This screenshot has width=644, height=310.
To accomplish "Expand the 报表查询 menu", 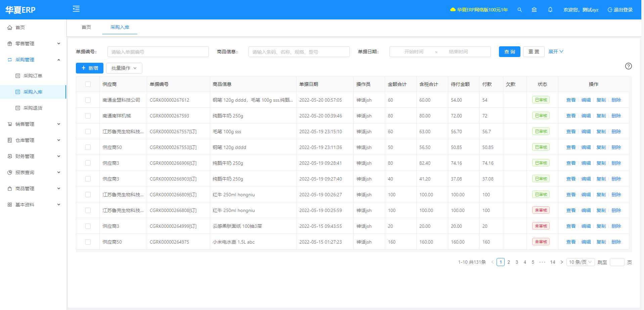I will coord(33,172).
